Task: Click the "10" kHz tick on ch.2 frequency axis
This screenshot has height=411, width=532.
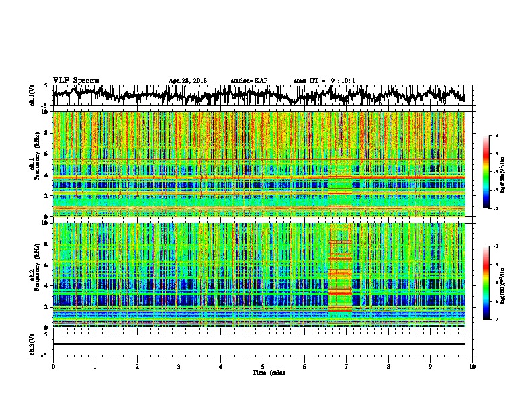Action: coord(46,223)
